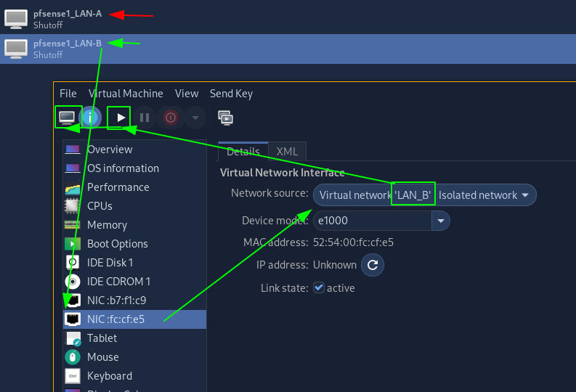Click the IP address Unknown value
The image size is (576, 392).
(x=335, y=265)
